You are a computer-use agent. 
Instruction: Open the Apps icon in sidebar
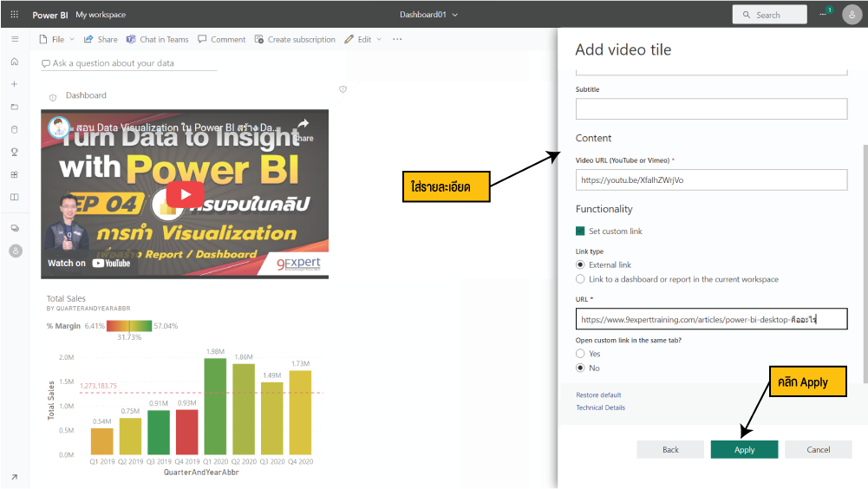(x=14, y=174)
